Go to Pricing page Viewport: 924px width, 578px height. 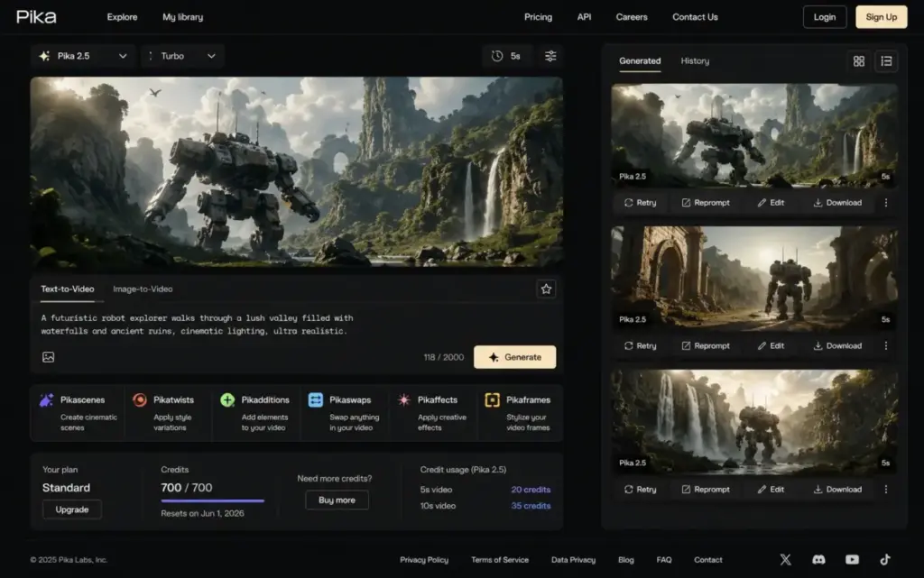click(x=538, y=17)
